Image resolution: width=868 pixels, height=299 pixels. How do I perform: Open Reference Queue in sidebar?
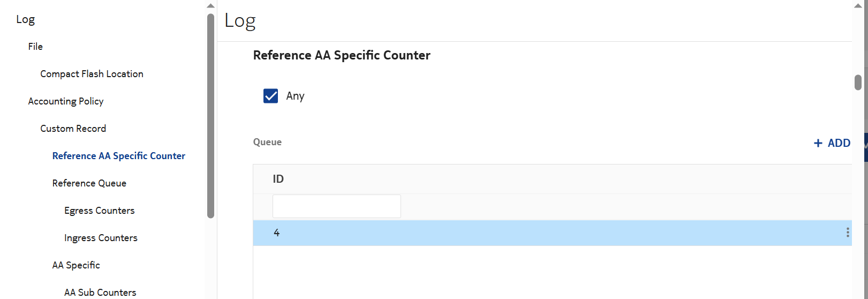point(89,183)
